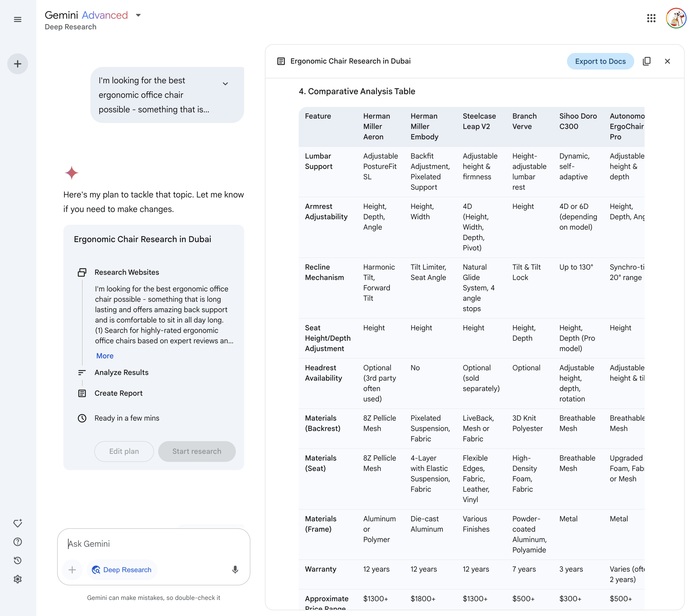Open Google apps grid
695x616 pixels.
click(x=651, y=18)
